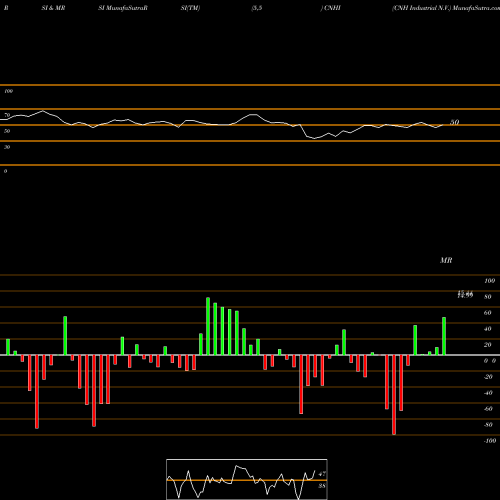This screenshot has width=500, height=500.
Task: Click the '-80' label on MR right axis
Action: 488,425
